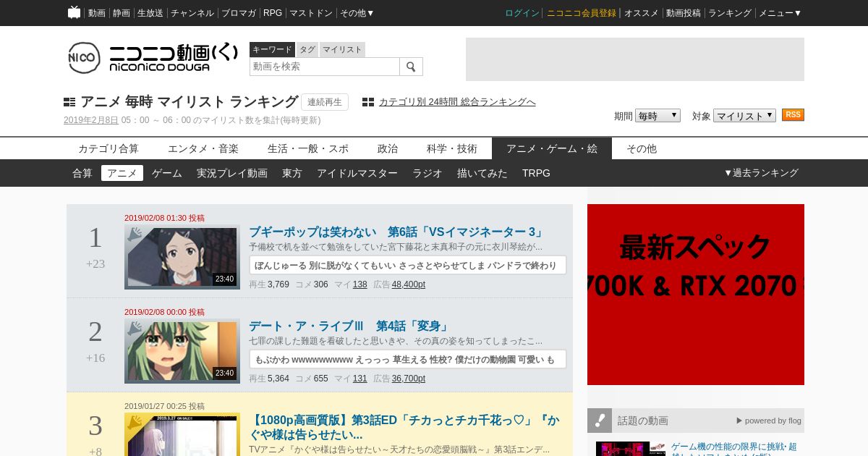Screen dimensions: 868x456
Task: Select 描いてみた subcategory
Action: (482, 173)
